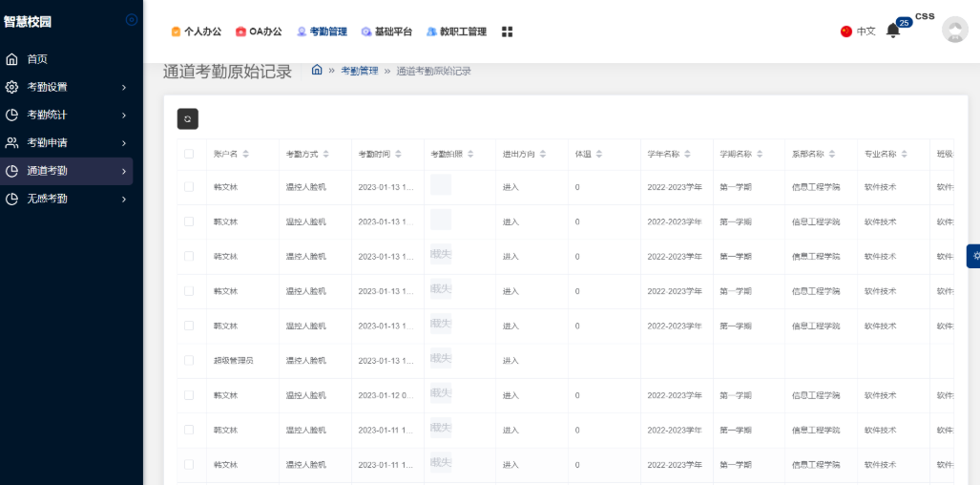Expand the 考勤统计 chevron
980x485 pixels.
[124, 115]
